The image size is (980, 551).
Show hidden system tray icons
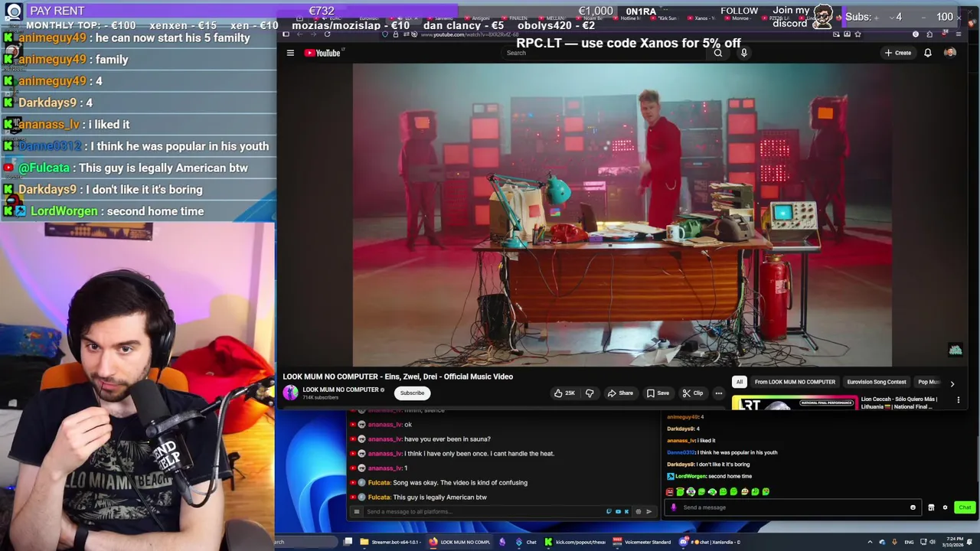(x=870, y=542)
